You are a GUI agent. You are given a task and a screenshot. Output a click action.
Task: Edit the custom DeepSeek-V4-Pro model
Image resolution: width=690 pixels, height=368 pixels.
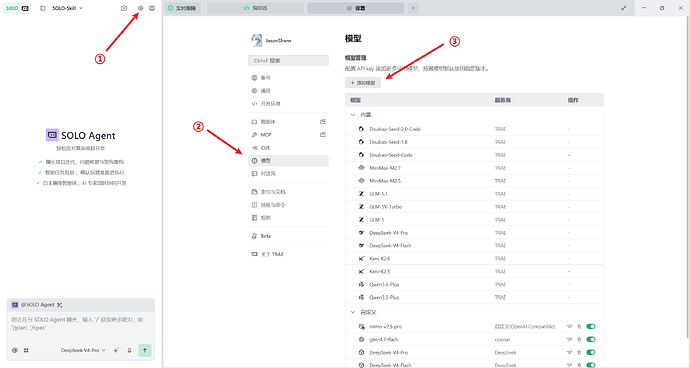tap(569, 353)
